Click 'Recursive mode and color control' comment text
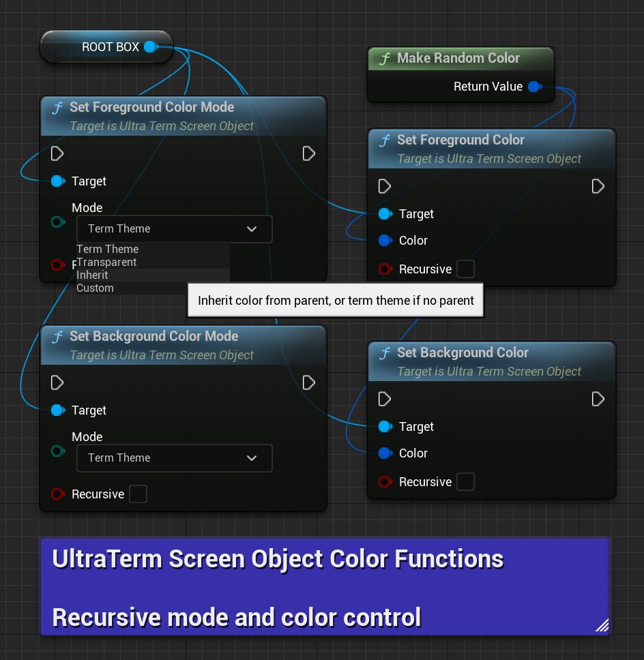The height and width of the screenshot is (660, 644). point(236,618)
